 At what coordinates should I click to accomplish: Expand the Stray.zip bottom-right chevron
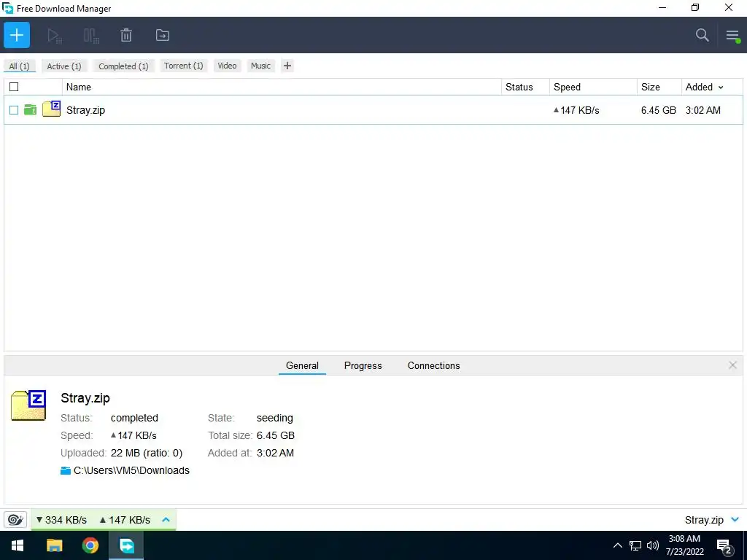pyautogui.click(x=735, y=519)
